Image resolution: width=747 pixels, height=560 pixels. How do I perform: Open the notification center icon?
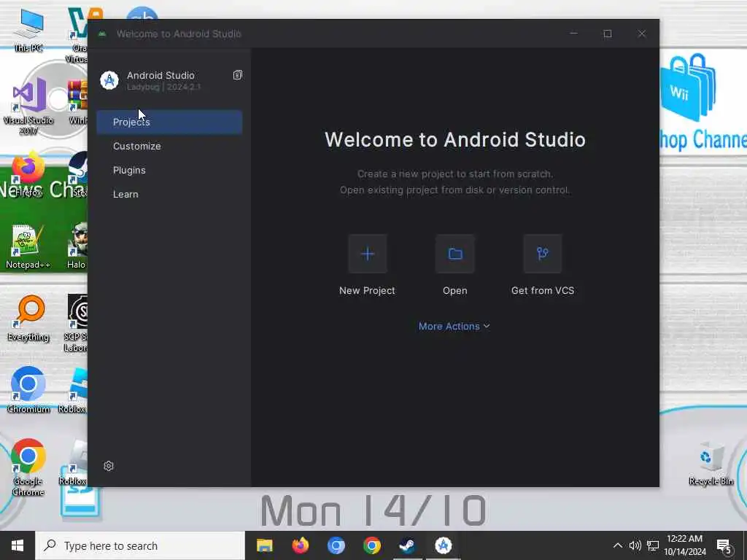click(724, 546)
